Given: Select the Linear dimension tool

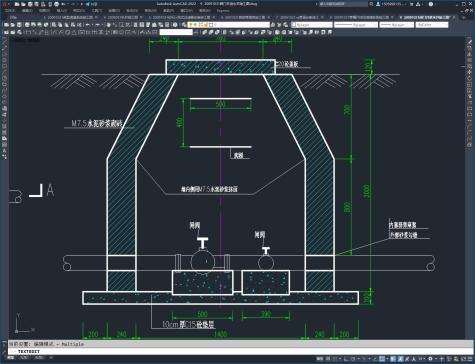Looking at the screenshot, I should pos(28,32).
